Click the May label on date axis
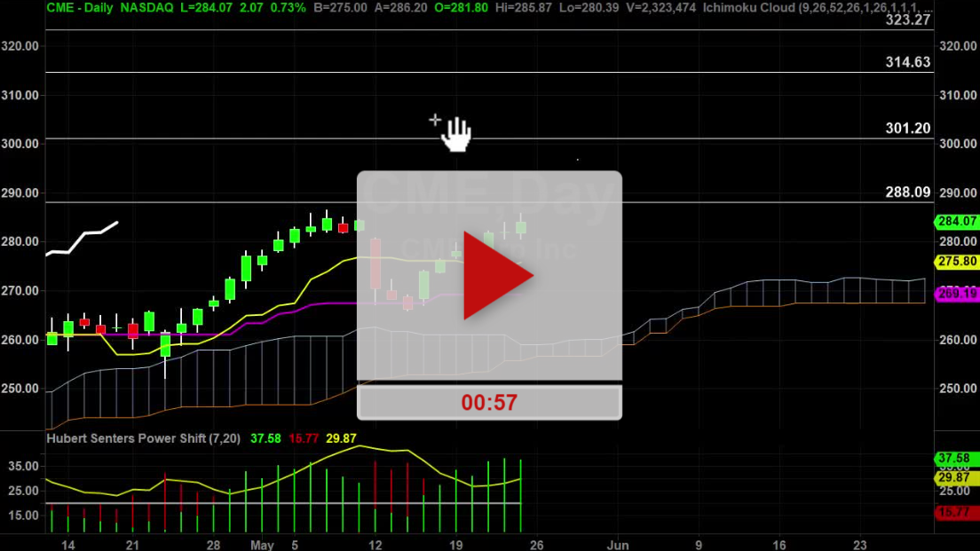 pyautogui.click(x=262, y=544)
